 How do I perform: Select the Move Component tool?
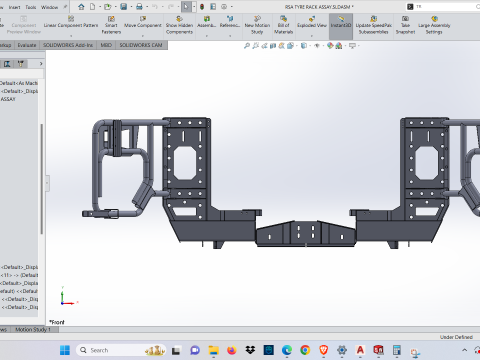[143, 22]
